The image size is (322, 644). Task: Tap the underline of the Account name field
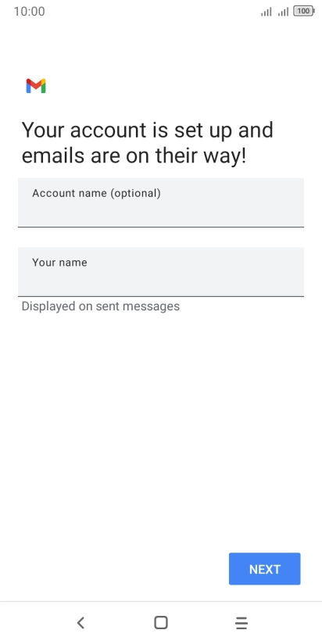tap(161, 227)
